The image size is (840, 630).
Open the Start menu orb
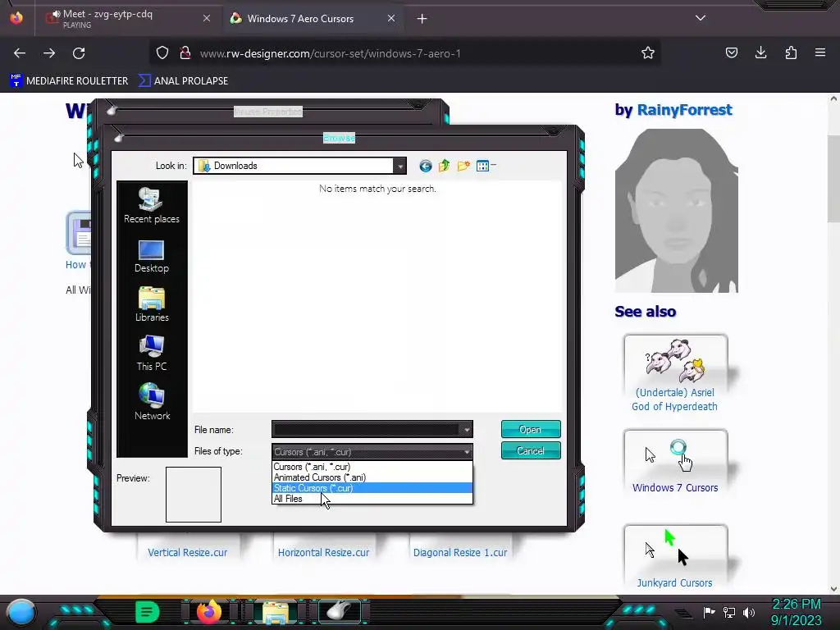click(x=21, y=613)
